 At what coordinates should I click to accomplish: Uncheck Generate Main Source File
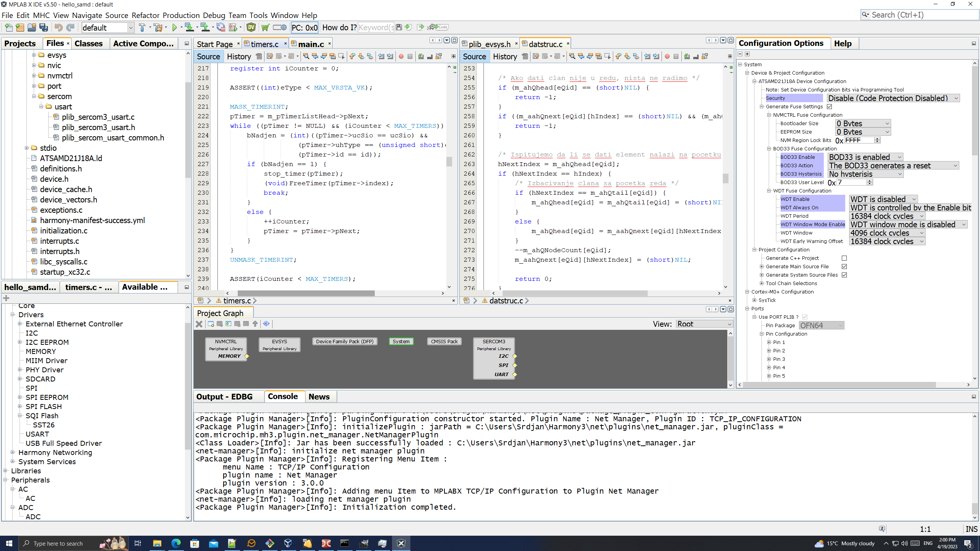point(844,267)
